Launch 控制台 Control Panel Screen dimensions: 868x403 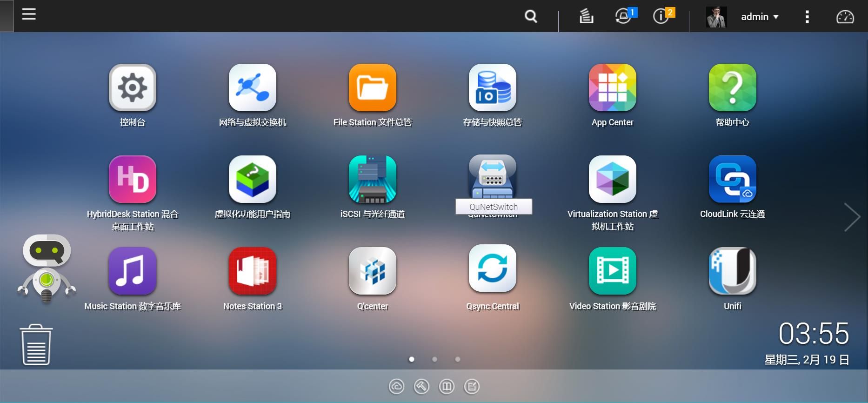[133, 87]
